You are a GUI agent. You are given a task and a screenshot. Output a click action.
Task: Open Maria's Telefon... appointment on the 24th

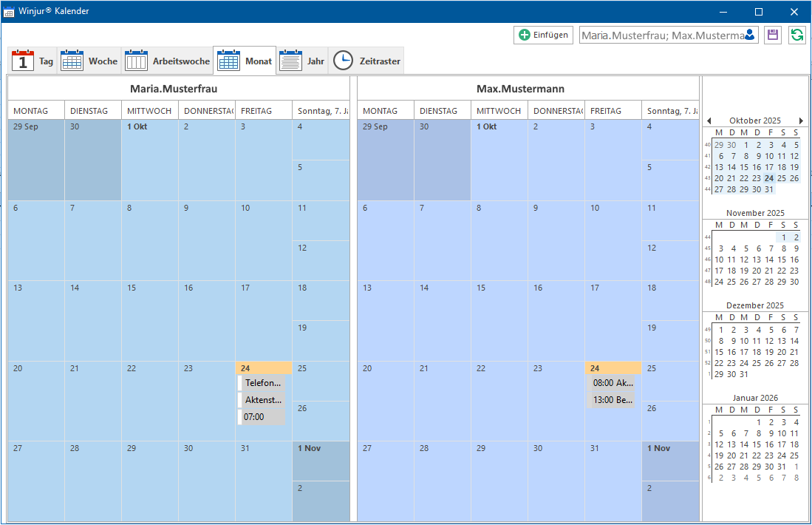point(262,383)
